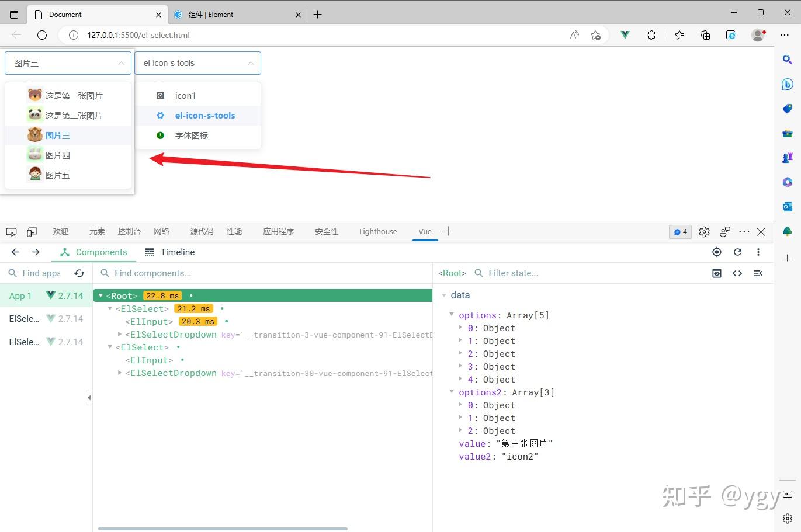Open a new browser tab
Screen dimensions: 801x532
coord(317,15)
